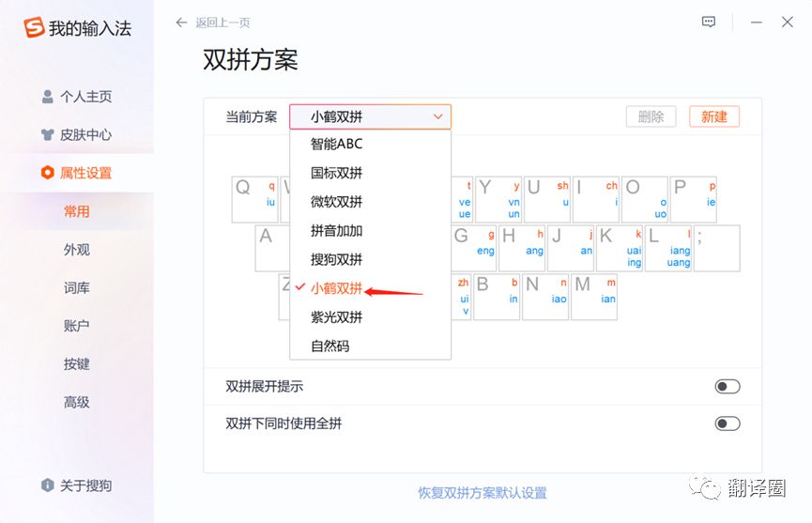Viewport: 812px width, 523px height.
Task: Click the N key tile
Action: pos(545,297)
